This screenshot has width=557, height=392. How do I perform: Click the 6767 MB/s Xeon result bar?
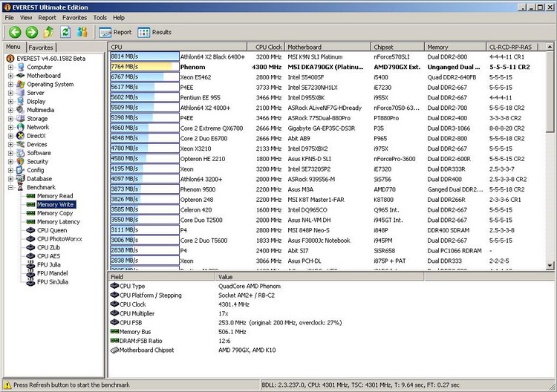145,77
